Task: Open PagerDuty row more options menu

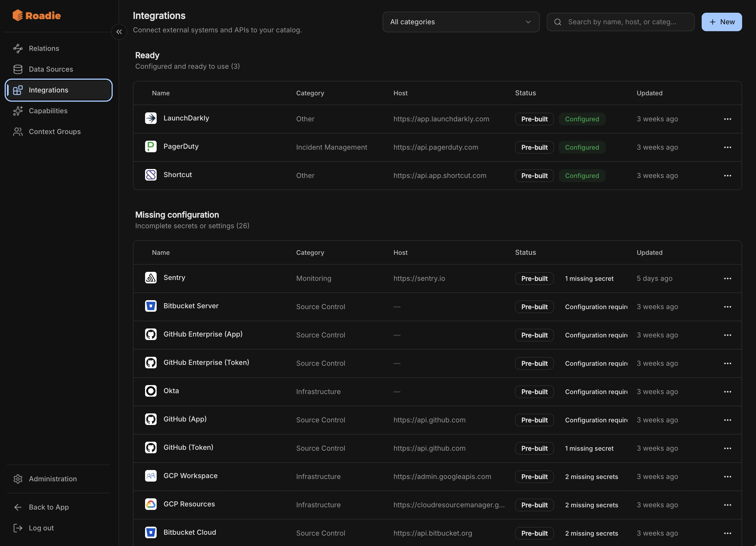Action: tap(727, 147)
